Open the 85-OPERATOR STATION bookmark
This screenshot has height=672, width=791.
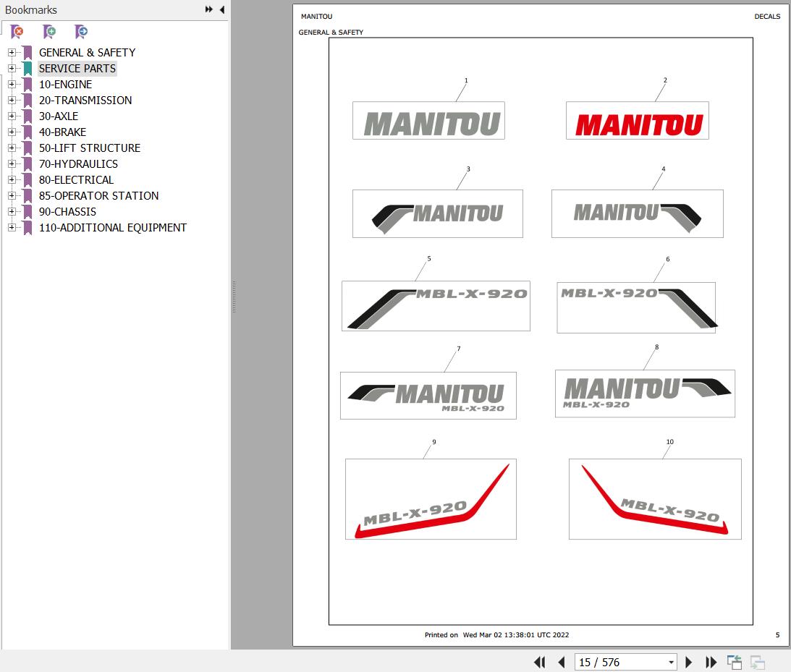[x=99, y=195]
